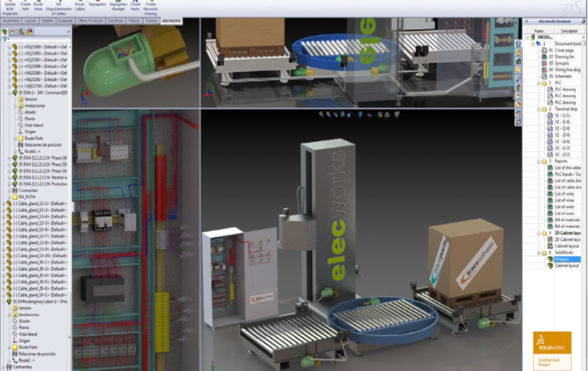Viewport: 588px width, 371px height.
Task: Open the FeatureManager design tree tab icon
Action: click(5, 32)
